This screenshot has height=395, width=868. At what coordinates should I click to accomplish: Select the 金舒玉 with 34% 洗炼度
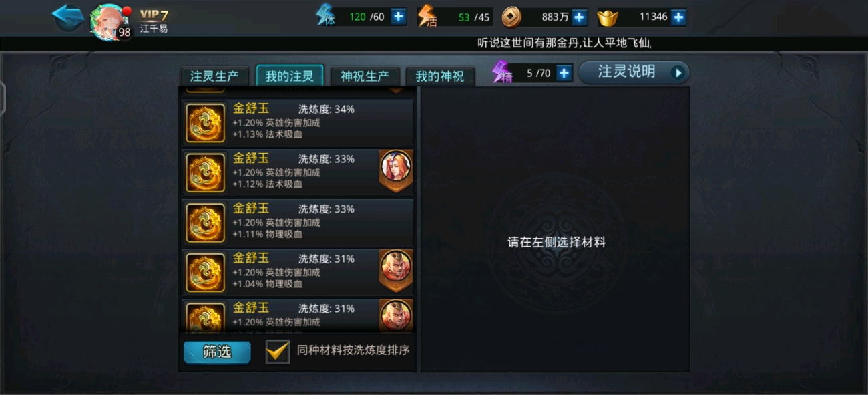point(298,122)
